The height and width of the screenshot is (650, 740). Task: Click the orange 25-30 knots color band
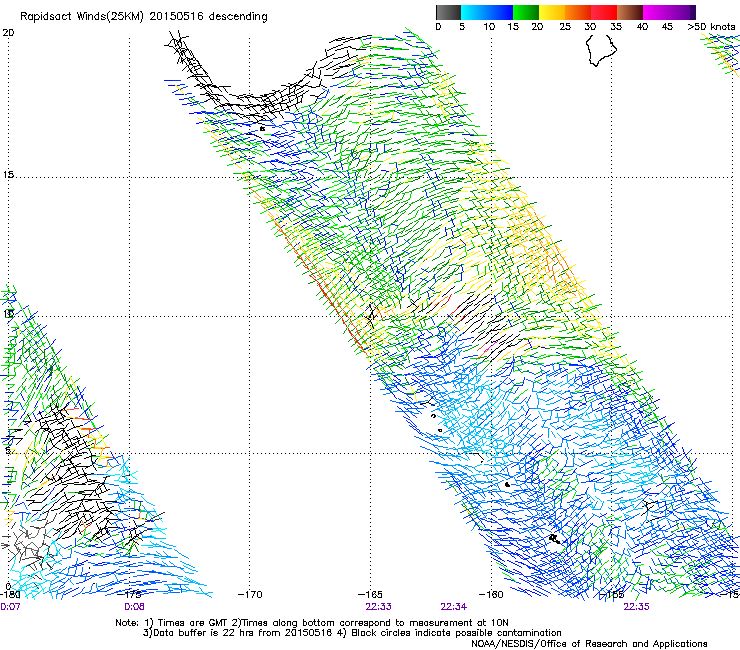click(578, 12)
